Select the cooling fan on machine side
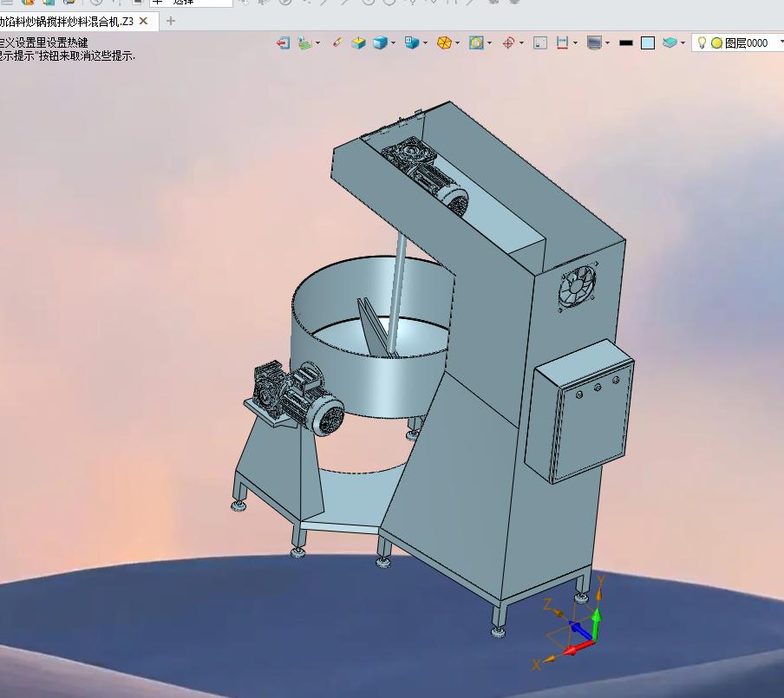 (578, 287)
